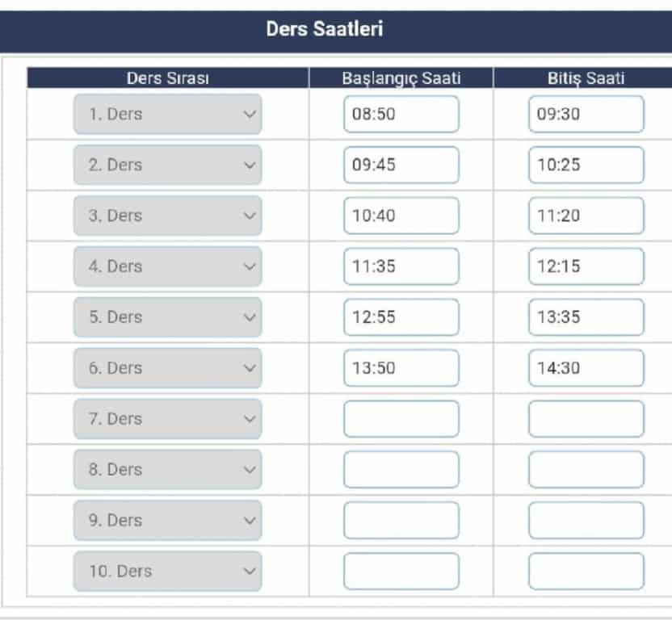This screenshot has width=672, height=620.
Task: Click empty end time for 8. Ders
Action: pyautogui.click(x=586, y=470)
